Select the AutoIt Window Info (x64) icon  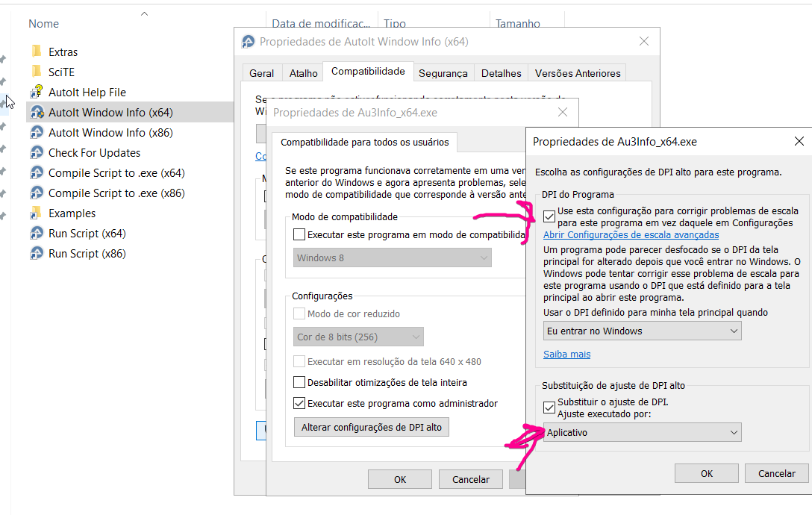[x=37, y=112]
